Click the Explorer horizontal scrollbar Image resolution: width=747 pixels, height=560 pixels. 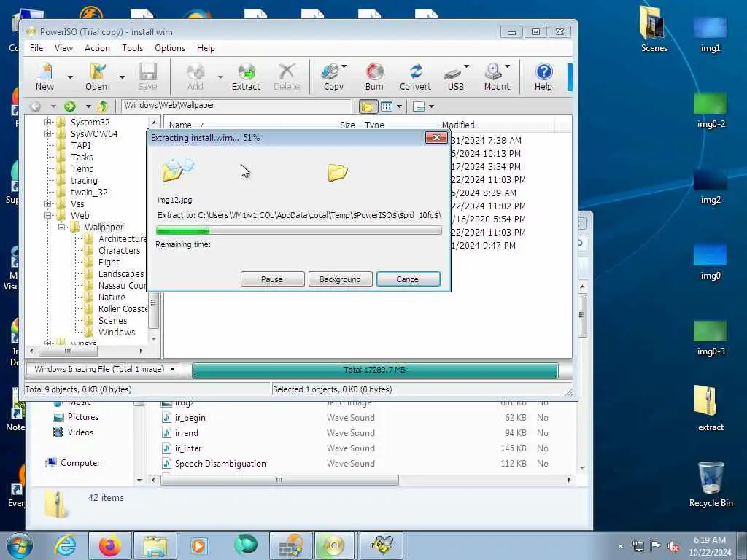(x=279, y=480)
